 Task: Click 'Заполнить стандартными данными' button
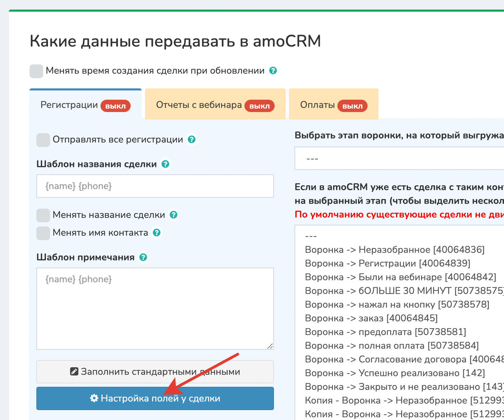tap(155, 372)
